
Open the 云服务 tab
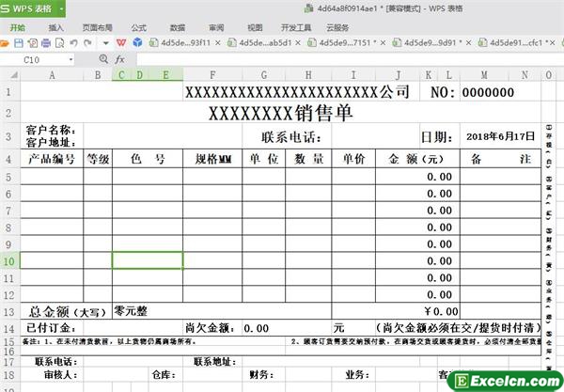[337, 27]
